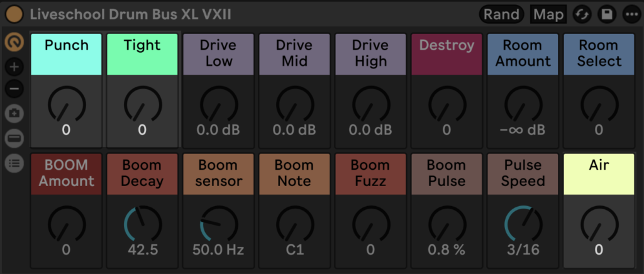The image size is (644, 274).
Task: Select the Pulse Speed macro label
Action: 523,174
